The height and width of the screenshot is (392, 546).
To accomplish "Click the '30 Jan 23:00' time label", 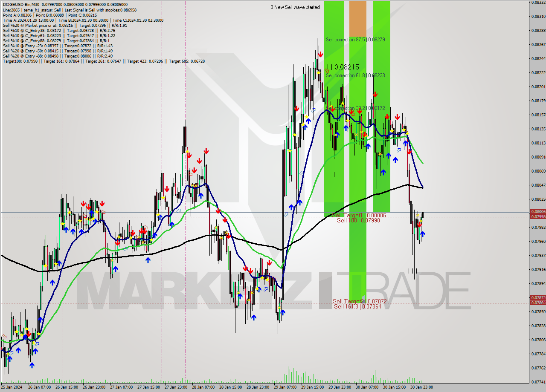I will (x=421, y=387).
